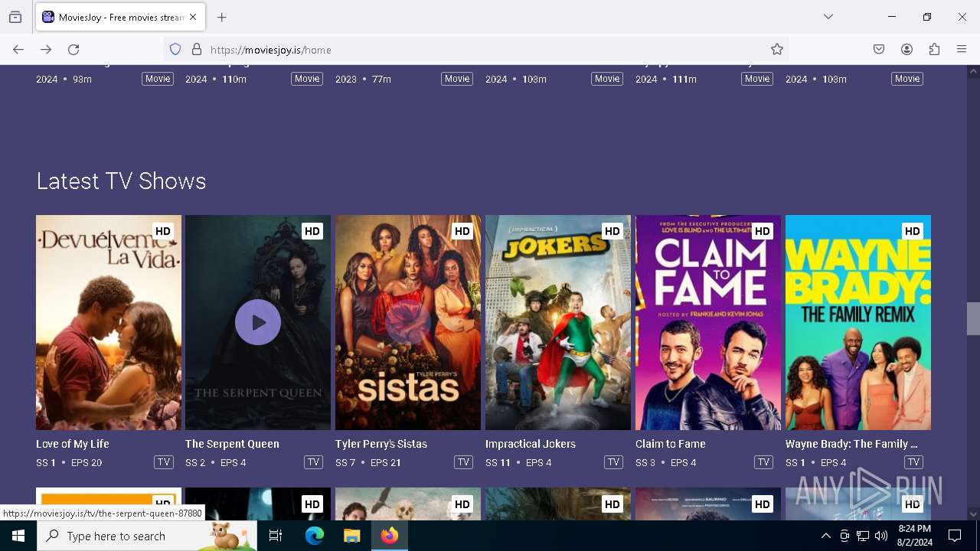
Task: Open volume speaker icon
Action: click(881, 536)
